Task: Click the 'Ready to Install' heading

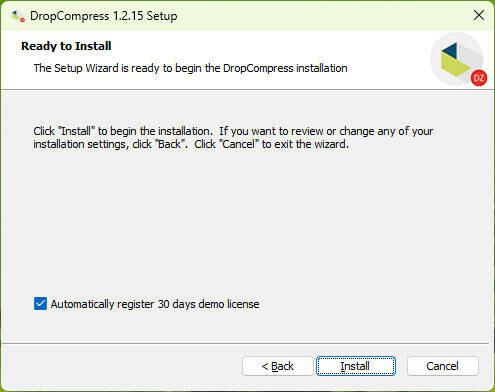Action: pos(66,46)
